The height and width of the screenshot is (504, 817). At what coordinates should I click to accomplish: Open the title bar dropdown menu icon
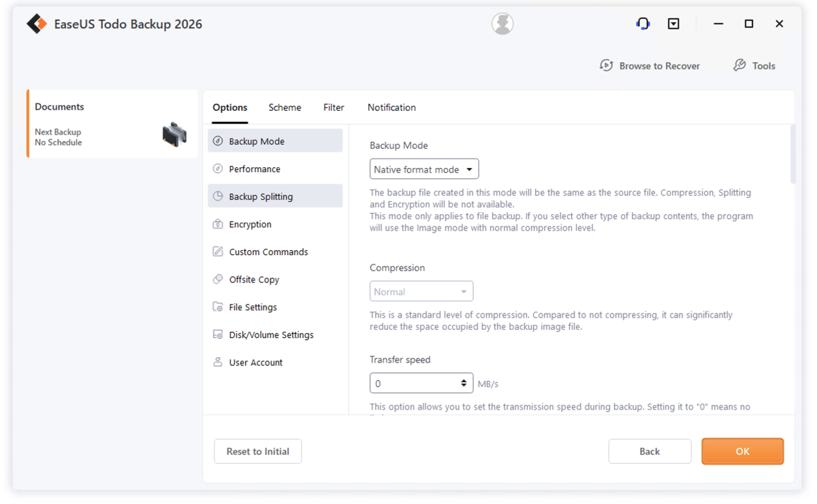point(673,24)
